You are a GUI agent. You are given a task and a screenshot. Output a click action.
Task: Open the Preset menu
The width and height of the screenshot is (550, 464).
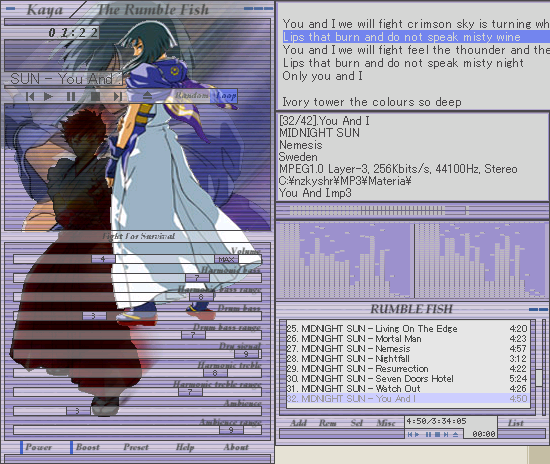tap(136, 448)
